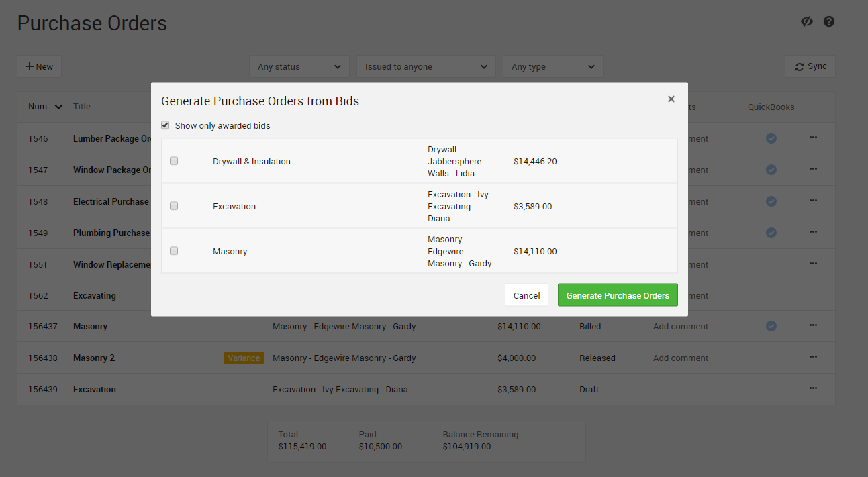Open the Any type dropdown
The height and width of the screenshot is (477, 868).
(x=552, y=67)
